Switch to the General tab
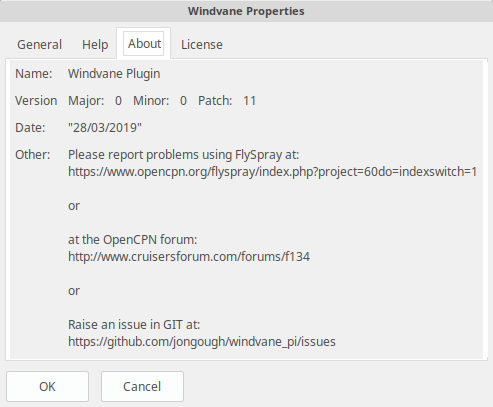493x407 pixels. [x=39, y=44]
